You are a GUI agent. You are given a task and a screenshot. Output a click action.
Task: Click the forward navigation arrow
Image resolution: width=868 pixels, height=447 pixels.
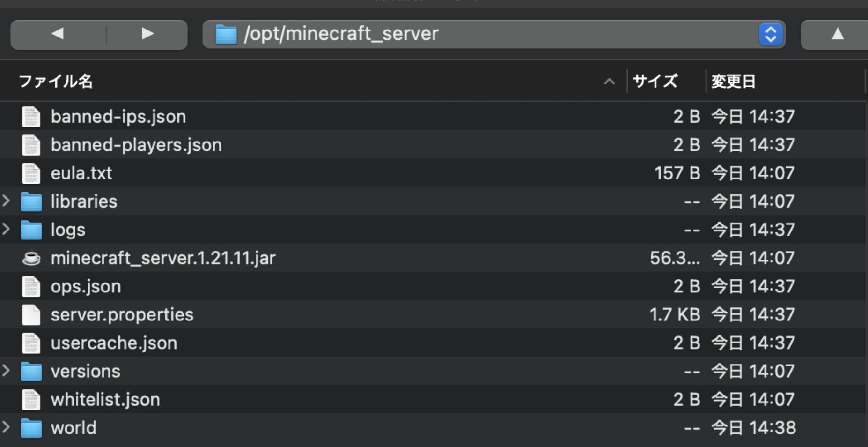pos(147,34)
